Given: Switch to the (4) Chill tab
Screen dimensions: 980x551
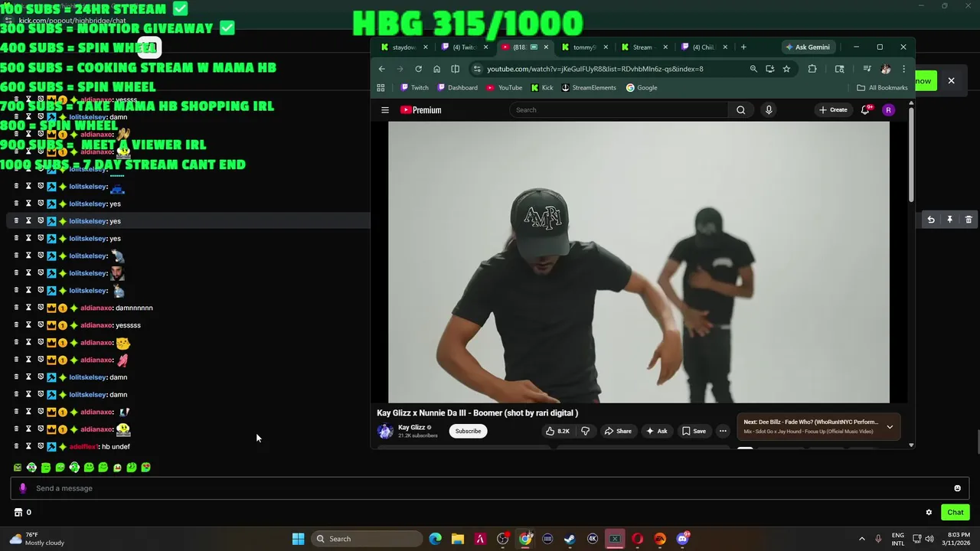Looking at the screenshot, I should point(704,47).
